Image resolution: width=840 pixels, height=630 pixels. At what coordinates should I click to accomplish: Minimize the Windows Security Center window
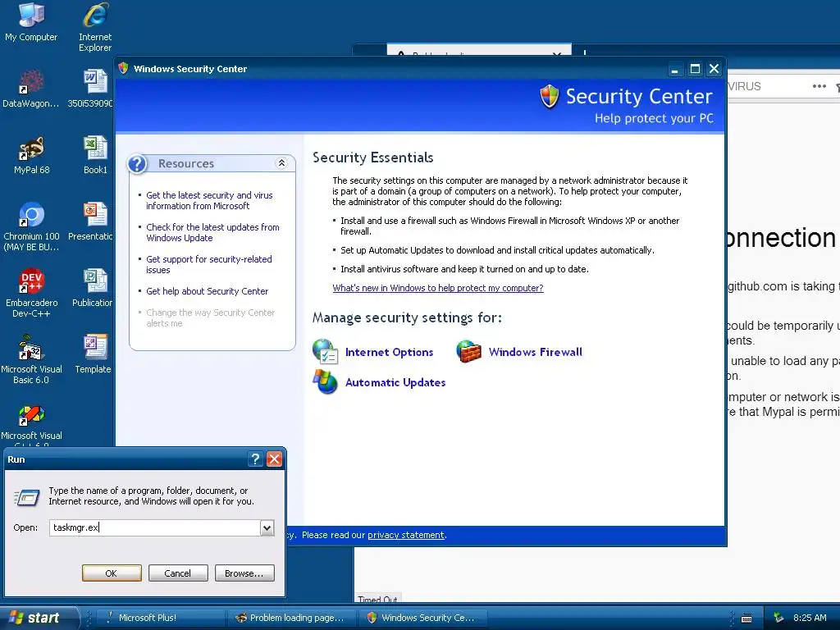point(675,69)
